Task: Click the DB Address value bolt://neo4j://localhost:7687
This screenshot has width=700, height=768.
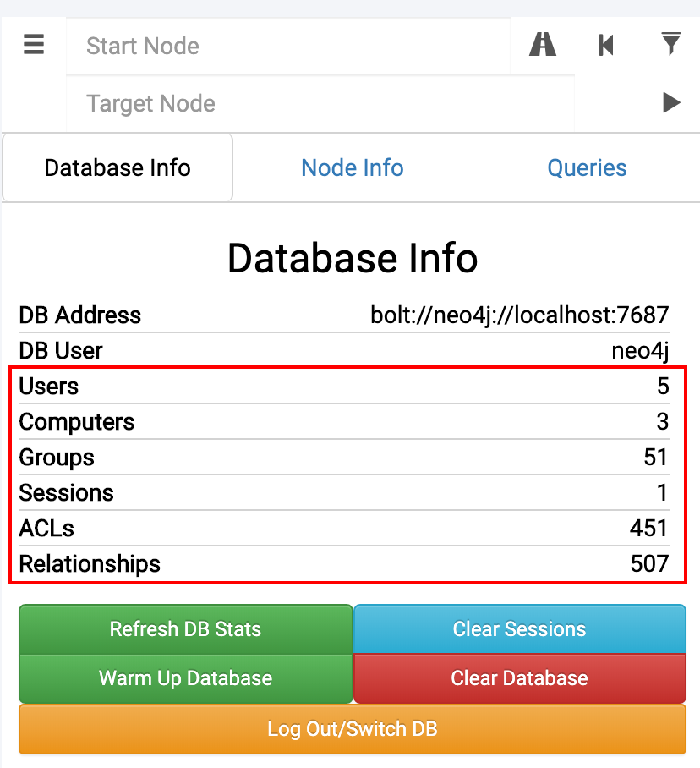Action: click(x=519, y=315)
